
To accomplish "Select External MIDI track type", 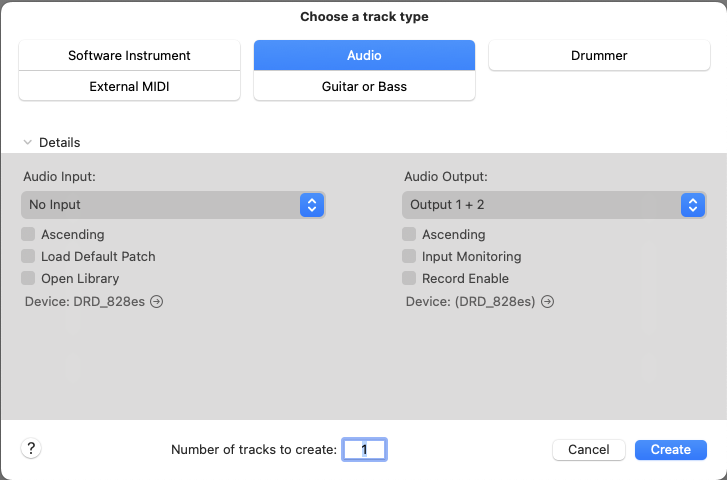I will coord(129,87).
